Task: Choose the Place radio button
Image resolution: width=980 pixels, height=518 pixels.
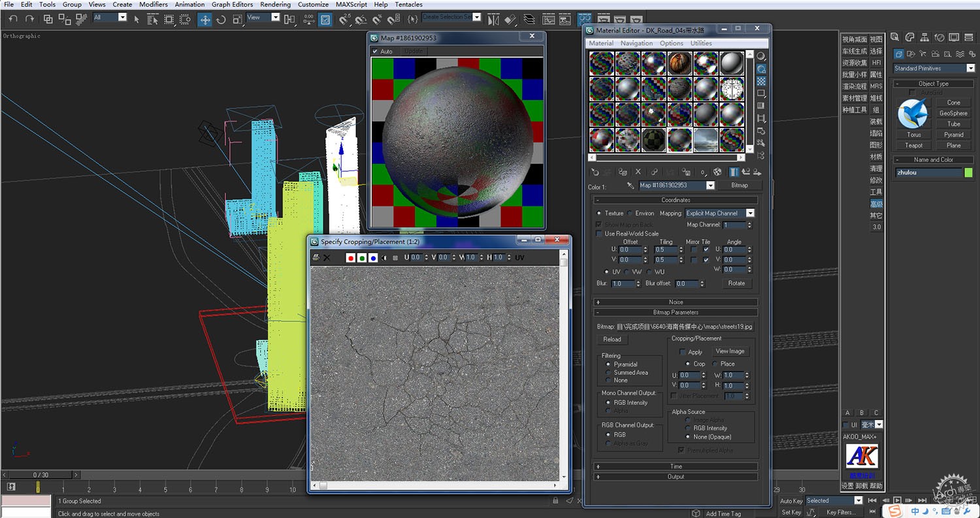Action: [x=715, y=364]
